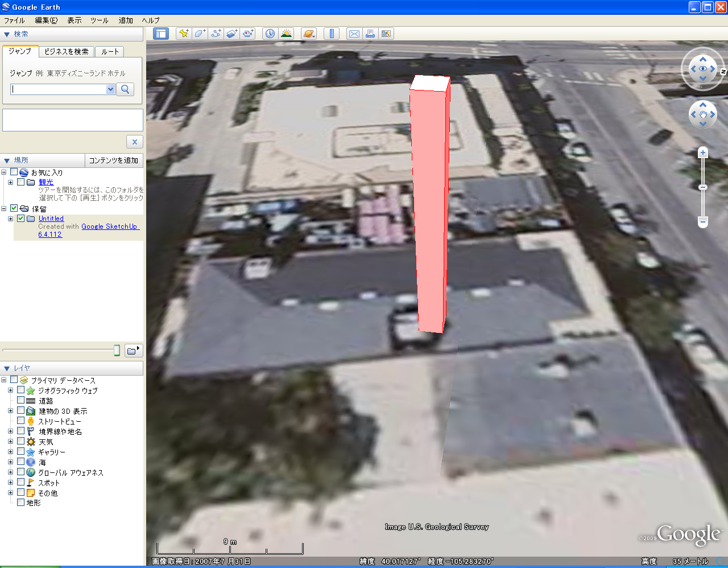Open the Google SketchUp link
The width and height of the screenshot is (728, 568).
pyautogui.click(x=109, y=227)
